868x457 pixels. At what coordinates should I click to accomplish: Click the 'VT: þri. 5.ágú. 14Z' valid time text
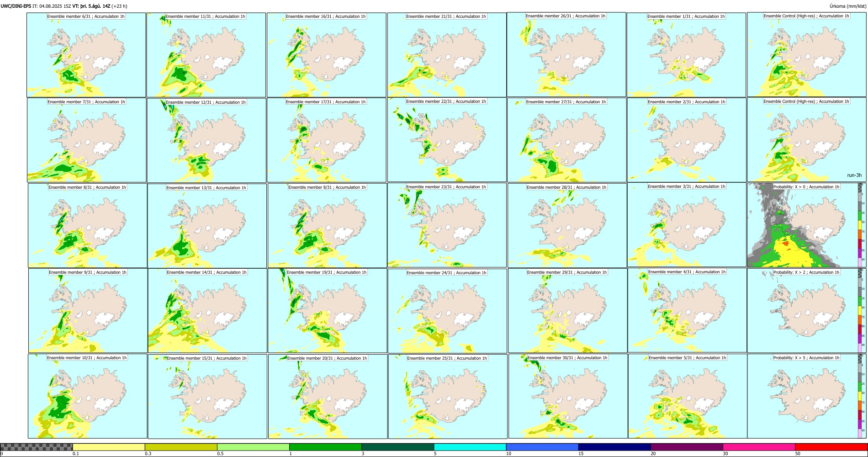click(x=91, y=6)
